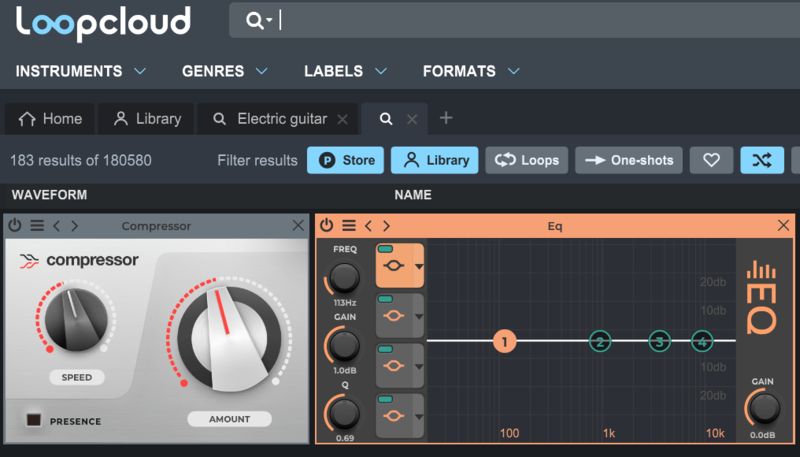Switch to the Electric guitar tab
800x457 pixels.
coord(280,118)
